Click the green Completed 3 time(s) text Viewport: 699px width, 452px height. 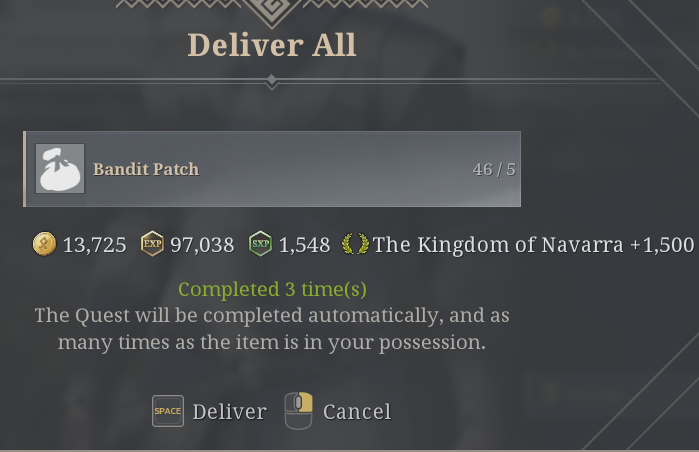(272, 290)
